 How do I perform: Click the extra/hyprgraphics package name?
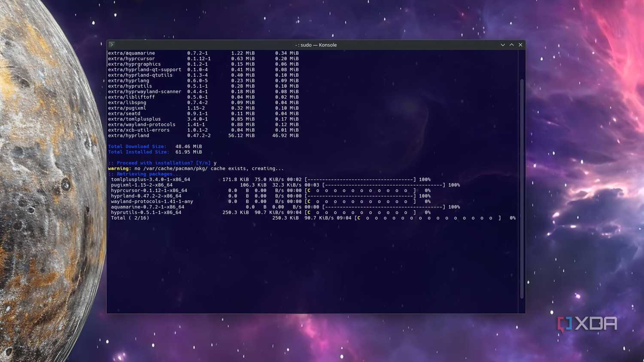[134, 64]
